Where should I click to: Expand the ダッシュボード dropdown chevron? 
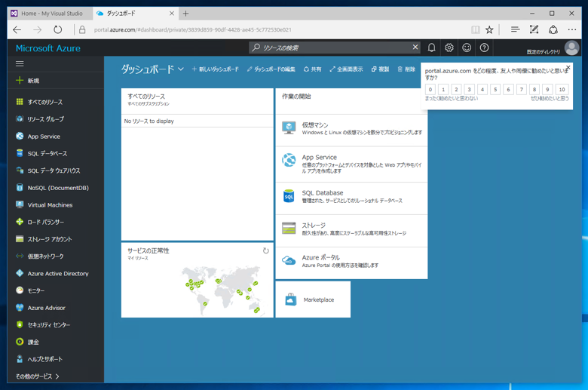point(181,69)
